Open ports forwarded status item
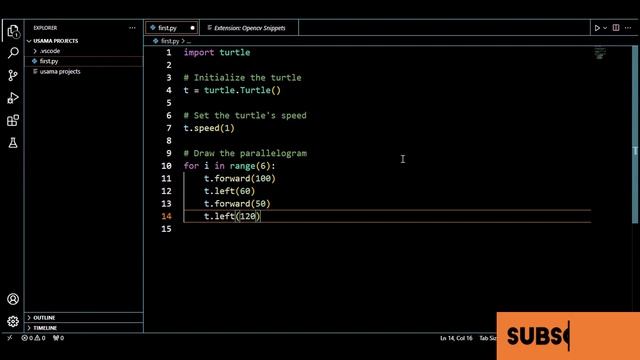 tap(58, 338)
